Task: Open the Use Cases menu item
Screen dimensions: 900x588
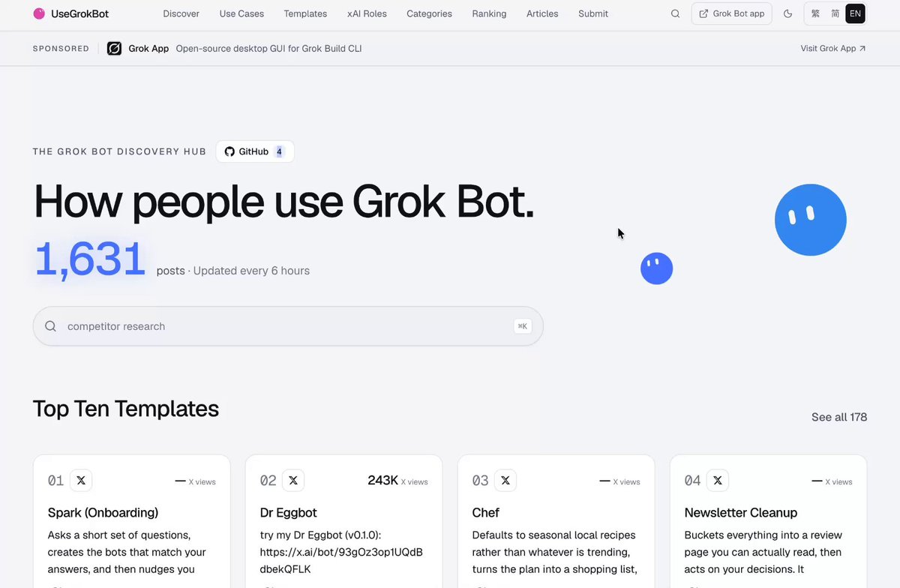Action: click(x=241, y=13)
